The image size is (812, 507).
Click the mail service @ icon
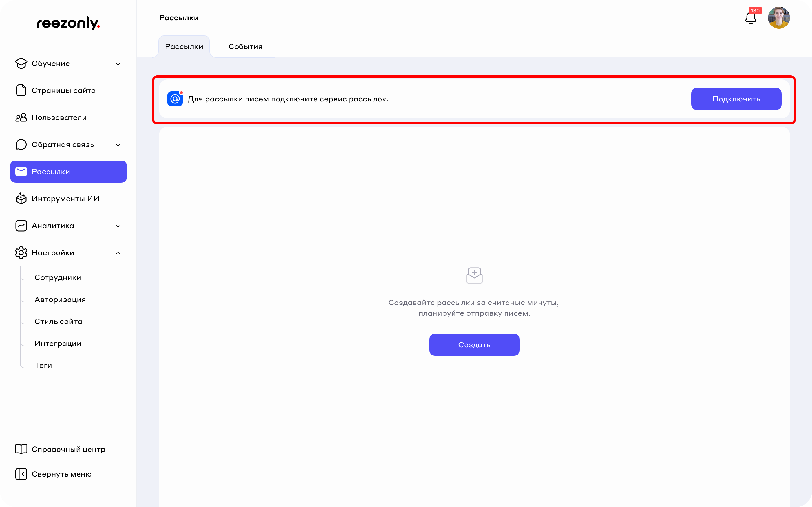click(x=175, y=99)
